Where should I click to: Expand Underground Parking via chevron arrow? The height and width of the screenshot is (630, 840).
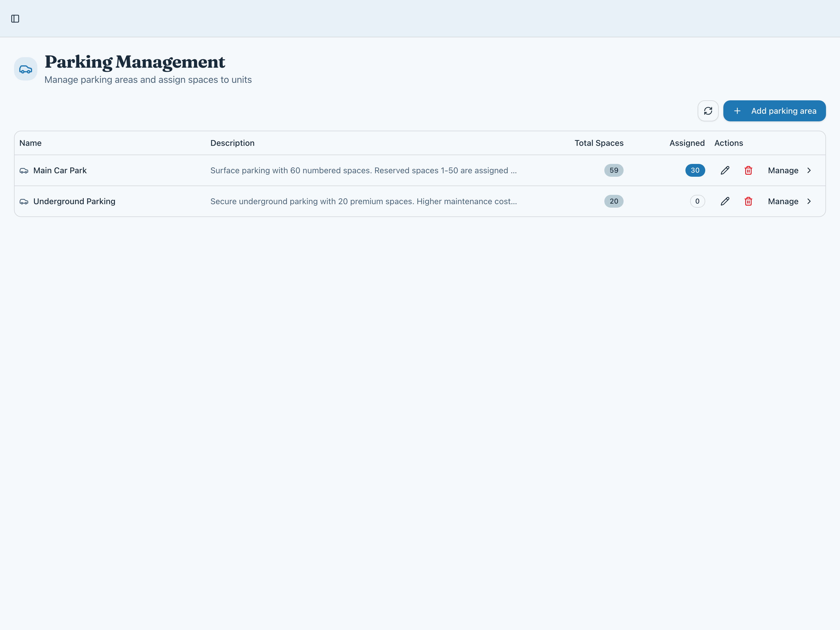809,201
